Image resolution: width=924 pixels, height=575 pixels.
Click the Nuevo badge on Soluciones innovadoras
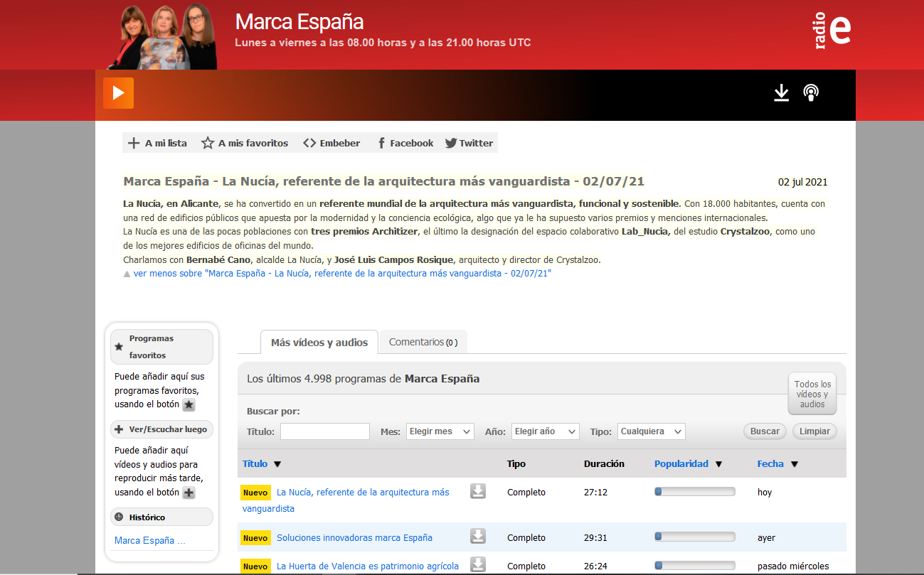pyautogui.click(x=255, y=538)
